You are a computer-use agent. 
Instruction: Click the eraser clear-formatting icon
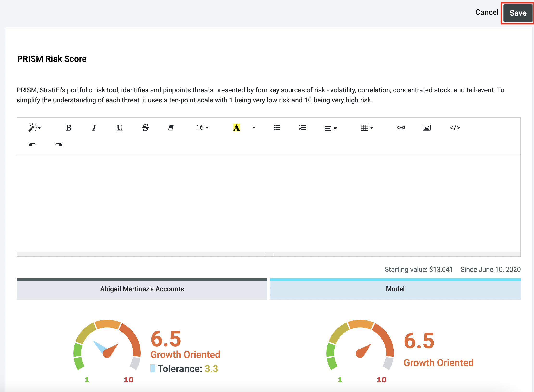tap(171, 127)
